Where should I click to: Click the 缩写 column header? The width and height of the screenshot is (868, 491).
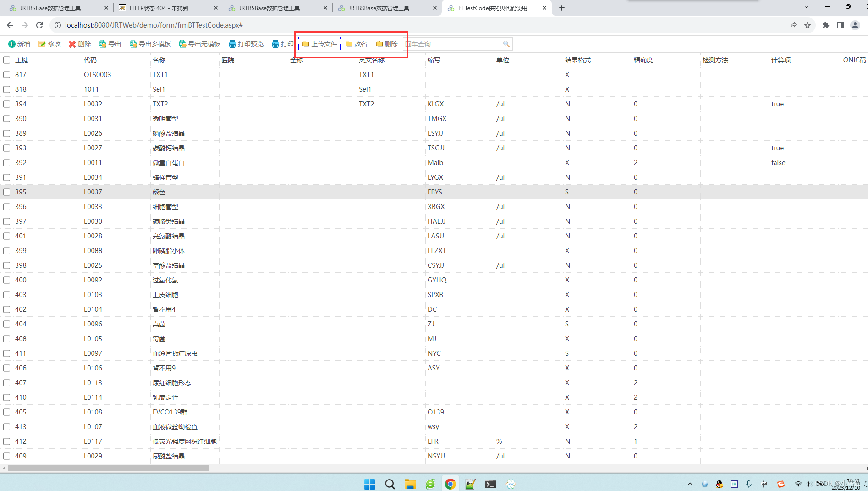pyautogui.click(x=434, y=60)
